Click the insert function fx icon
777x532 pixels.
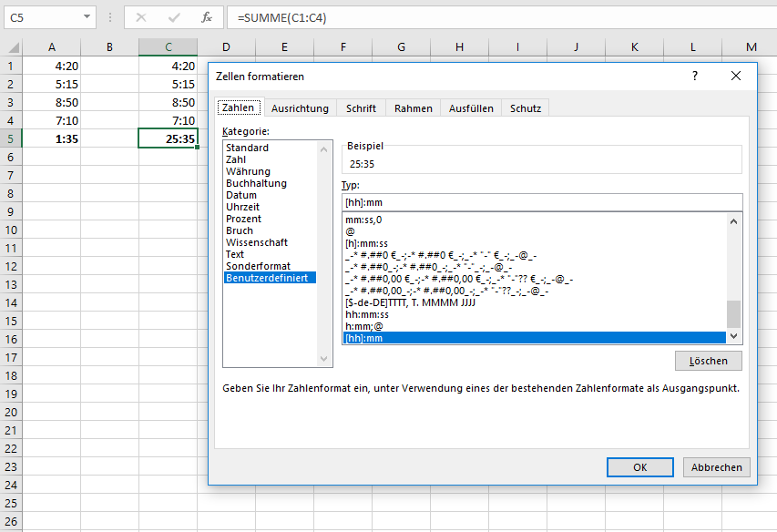tap(207, 18)
